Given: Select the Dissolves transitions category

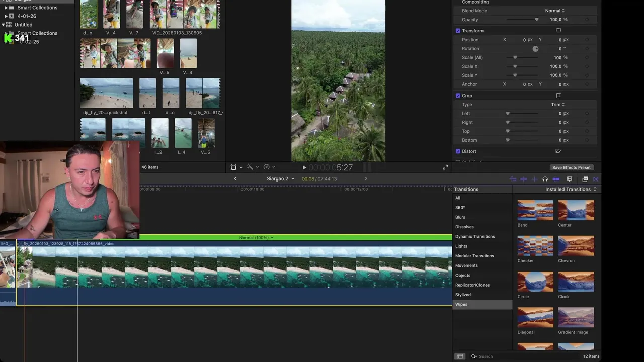Looking at the screenshot, I should tap(482, 227).
